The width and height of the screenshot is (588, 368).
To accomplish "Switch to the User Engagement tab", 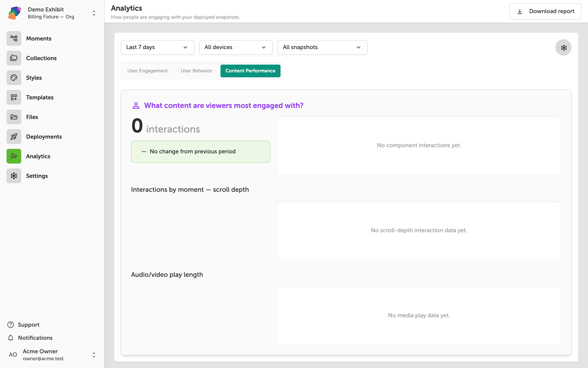I will 147,71.
